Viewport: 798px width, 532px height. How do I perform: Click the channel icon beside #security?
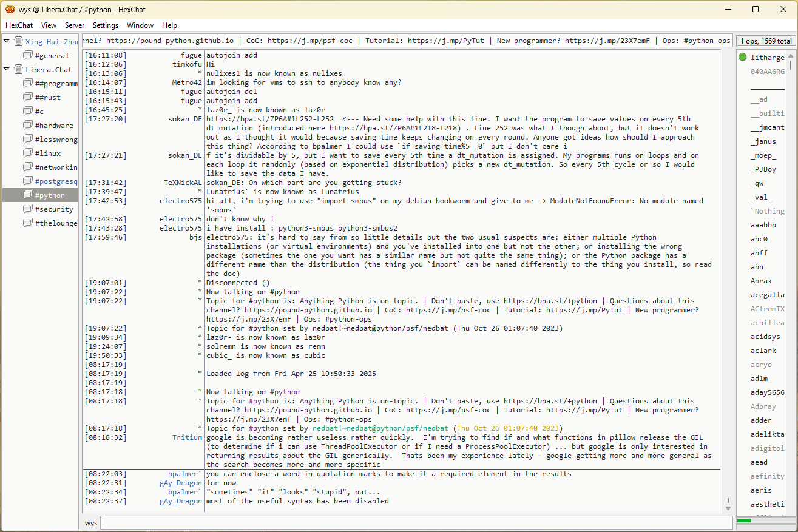pyautogui.click(x=27, y=209)
